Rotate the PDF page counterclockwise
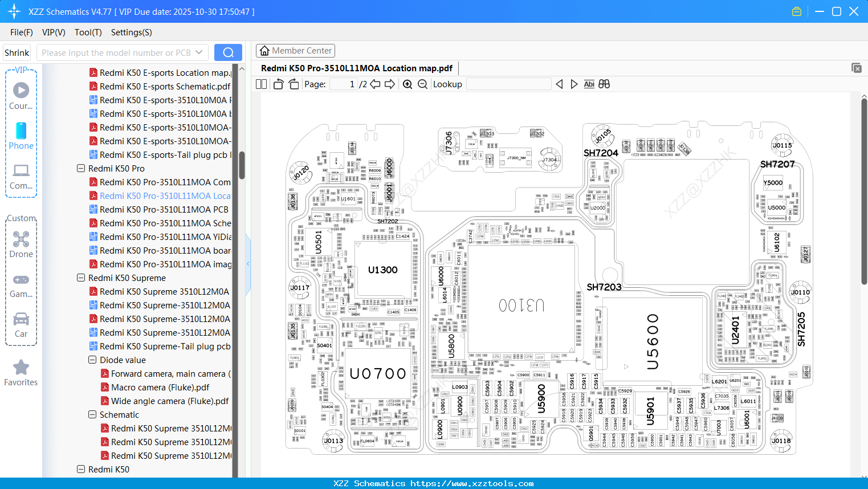Viewport: 868px width, 489px height. pos(278,83)
